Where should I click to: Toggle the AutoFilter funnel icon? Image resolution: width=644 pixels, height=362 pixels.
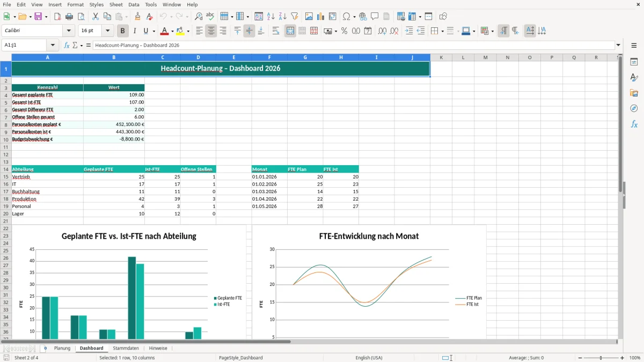click(x=294, y=17)
